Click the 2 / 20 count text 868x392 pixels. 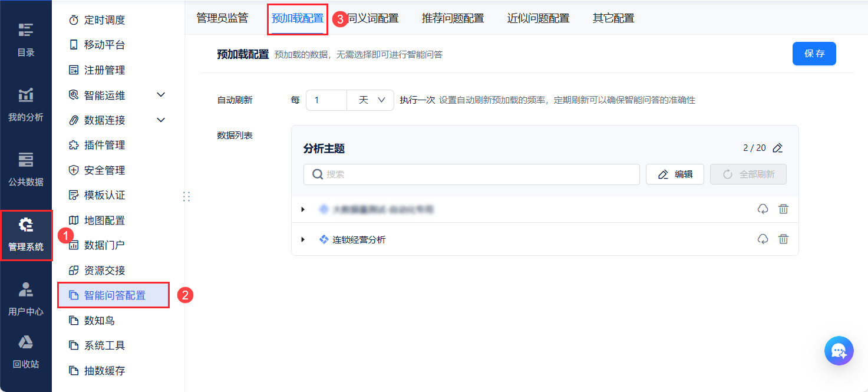click(755, 148)
